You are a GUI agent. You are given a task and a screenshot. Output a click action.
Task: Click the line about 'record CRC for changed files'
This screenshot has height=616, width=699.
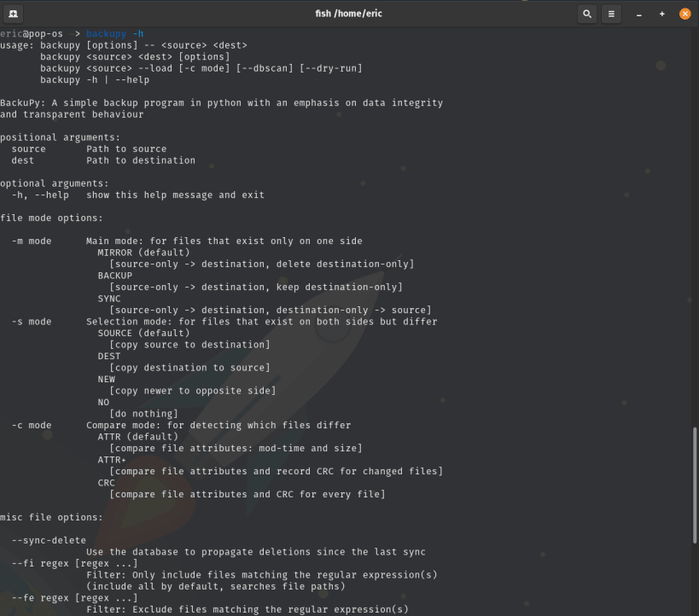(276, 472)
